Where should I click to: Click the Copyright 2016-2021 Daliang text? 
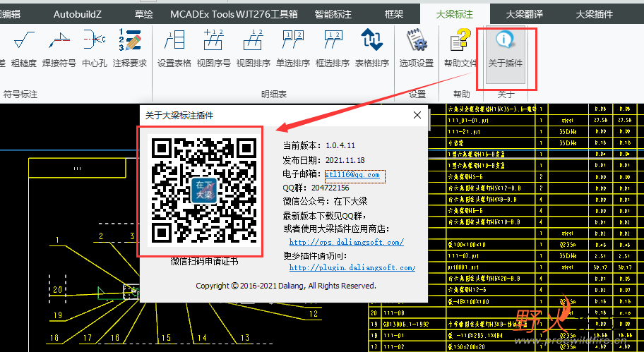click(x=286, y=286)
